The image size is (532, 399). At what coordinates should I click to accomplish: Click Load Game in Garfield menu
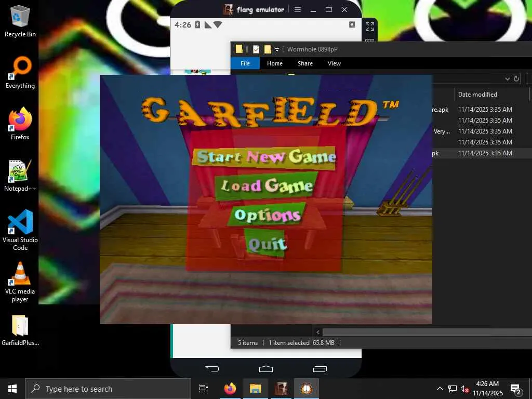[267, 185]
